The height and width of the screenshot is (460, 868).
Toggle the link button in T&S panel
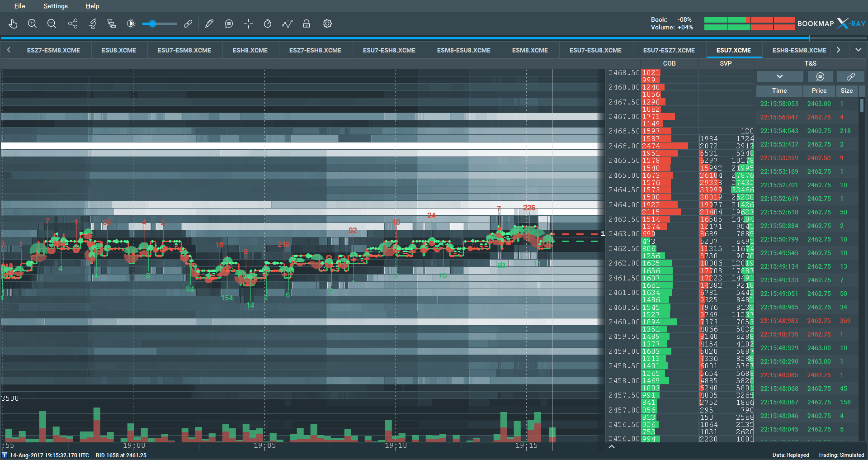[x=850, y=76]
